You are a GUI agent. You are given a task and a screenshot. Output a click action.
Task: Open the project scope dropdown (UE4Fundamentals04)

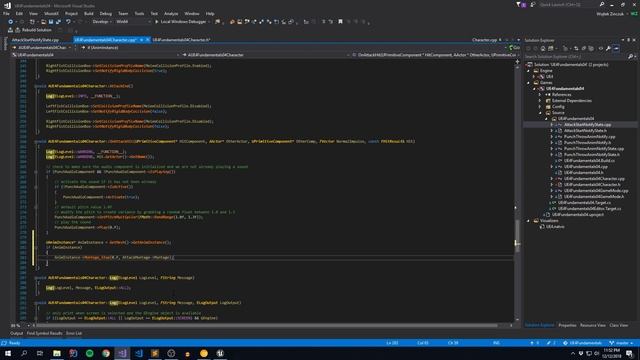point(97,55)
